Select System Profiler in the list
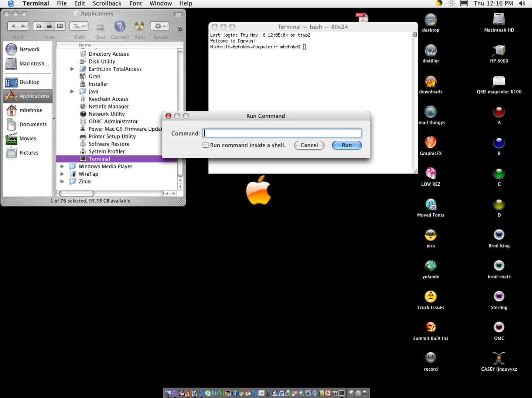 click(x=106, y=151)
